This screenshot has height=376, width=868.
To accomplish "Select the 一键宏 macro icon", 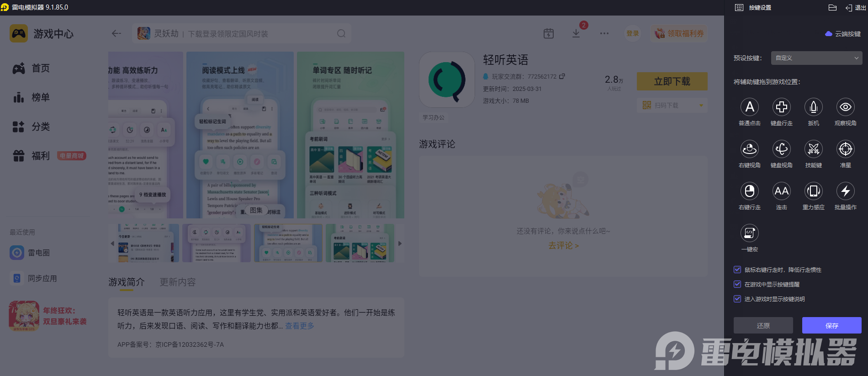I will pos(750,233).
